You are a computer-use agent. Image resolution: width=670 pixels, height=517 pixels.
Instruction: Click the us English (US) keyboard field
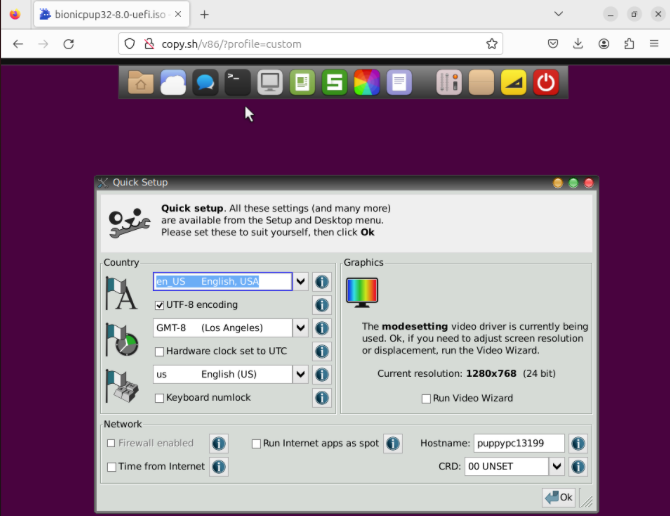(x=223, y=374)
